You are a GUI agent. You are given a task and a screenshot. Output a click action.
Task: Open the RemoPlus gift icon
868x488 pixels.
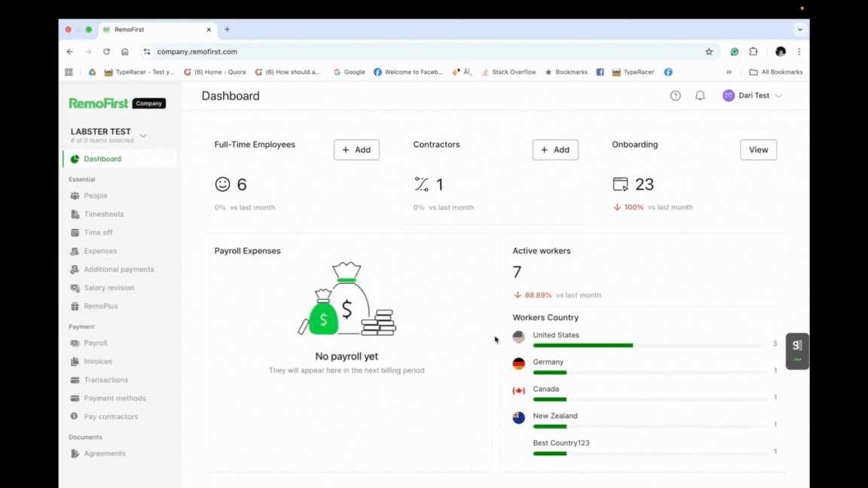tap(75, 307)
